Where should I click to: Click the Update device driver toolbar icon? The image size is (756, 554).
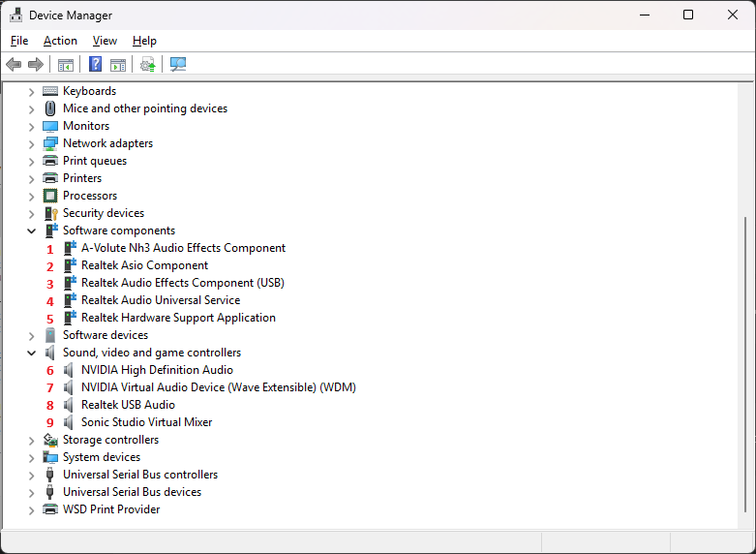click(147, 64)
